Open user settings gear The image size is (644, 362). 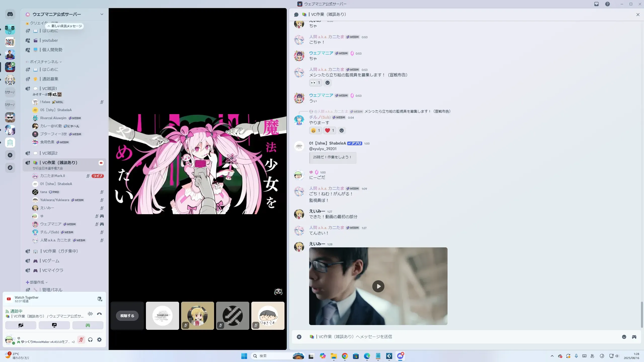pos(99,340)
